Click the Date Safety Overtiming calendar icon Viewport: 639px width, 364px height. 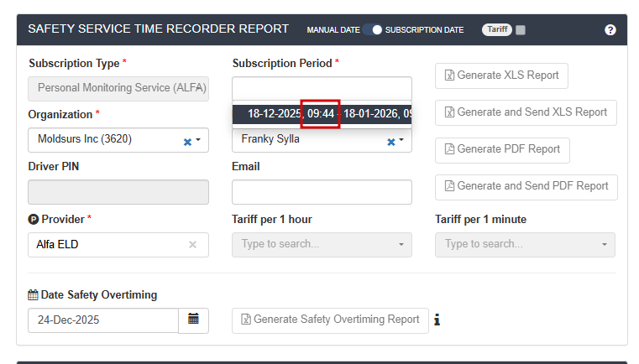(x=33, y=294)
